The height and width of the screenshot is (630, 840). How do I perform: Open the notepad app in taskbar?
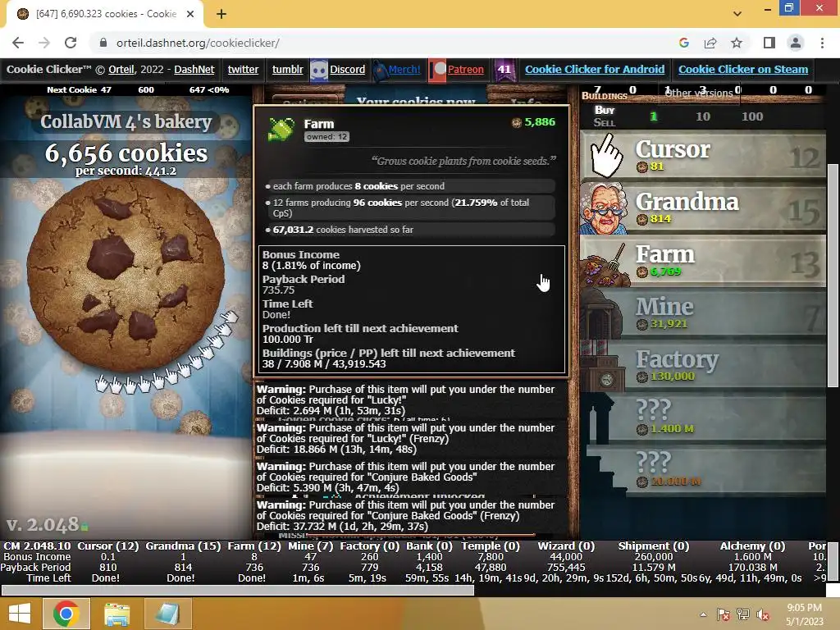pyautogui.click(x=167, y=614)
